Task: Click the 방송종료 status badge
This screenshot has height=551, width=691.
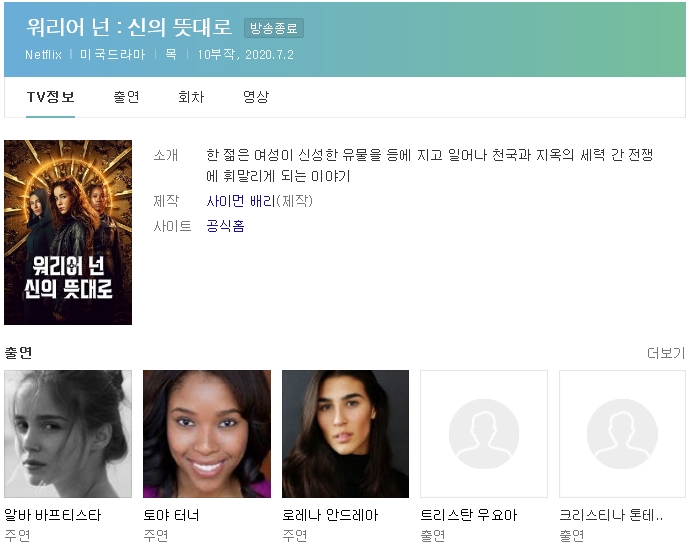Action: [x=274, y=28]
